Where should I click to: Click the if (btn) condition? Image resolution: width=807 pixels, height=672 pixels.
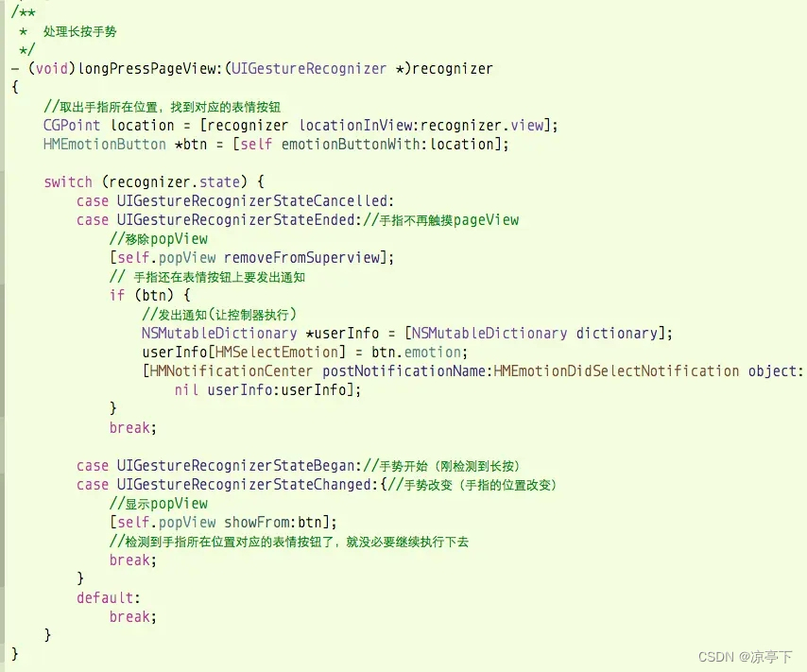pyautogui.click(x=149, y=295)
